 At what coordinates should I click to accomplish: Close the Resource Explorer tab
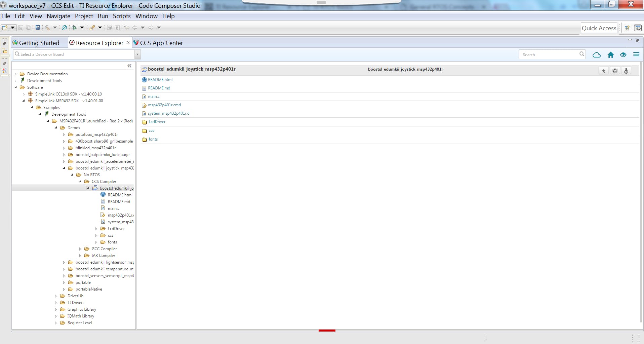point(128,42)
